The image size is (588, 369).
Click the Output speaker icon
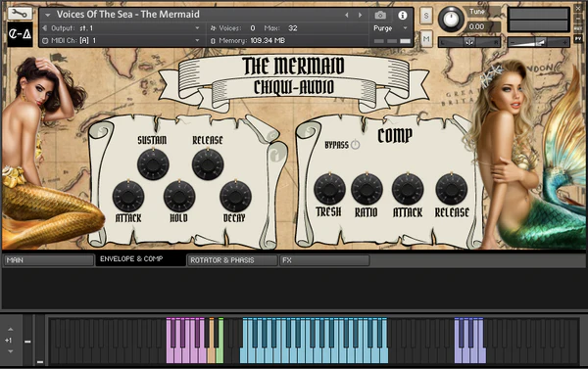pyautogui.click(x=45, y=28)
